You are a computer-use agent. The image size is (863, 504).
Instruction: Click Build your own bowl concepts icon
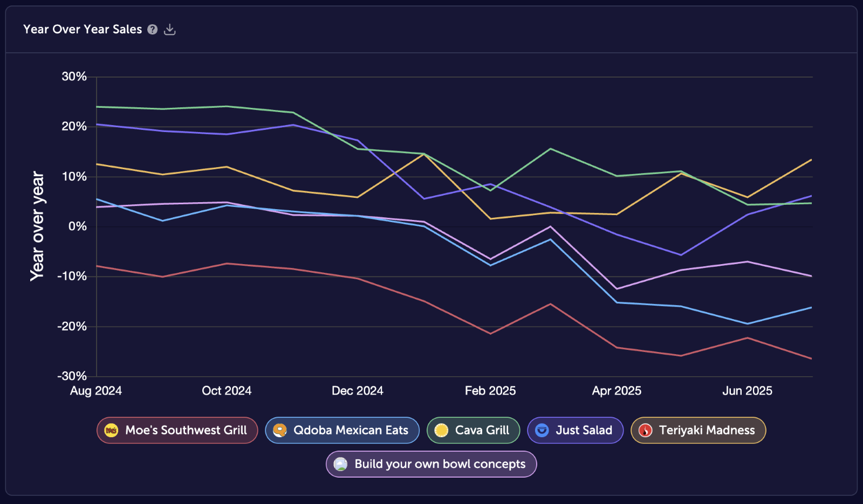(x=340, y=464)
